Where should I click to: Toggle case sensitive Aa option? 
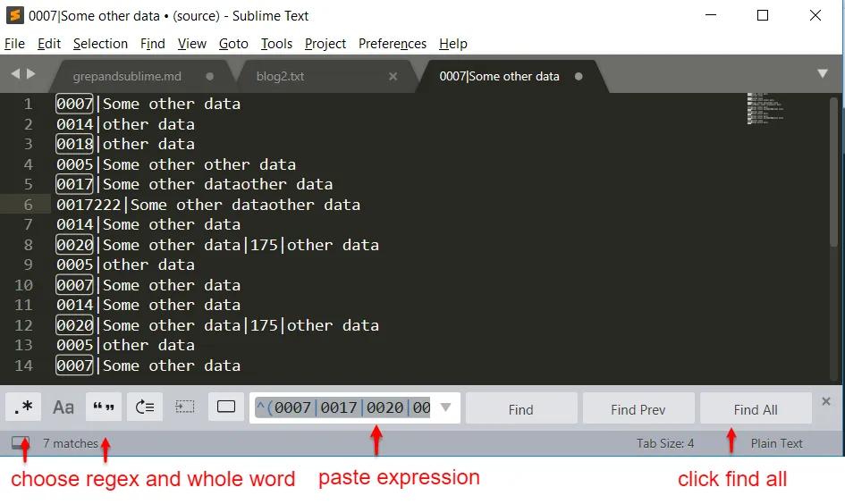pos(63,407)
